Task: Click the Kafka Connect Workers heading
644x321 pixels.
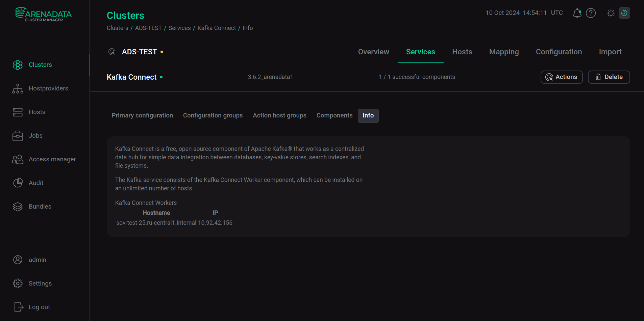Action: (146, 203)
